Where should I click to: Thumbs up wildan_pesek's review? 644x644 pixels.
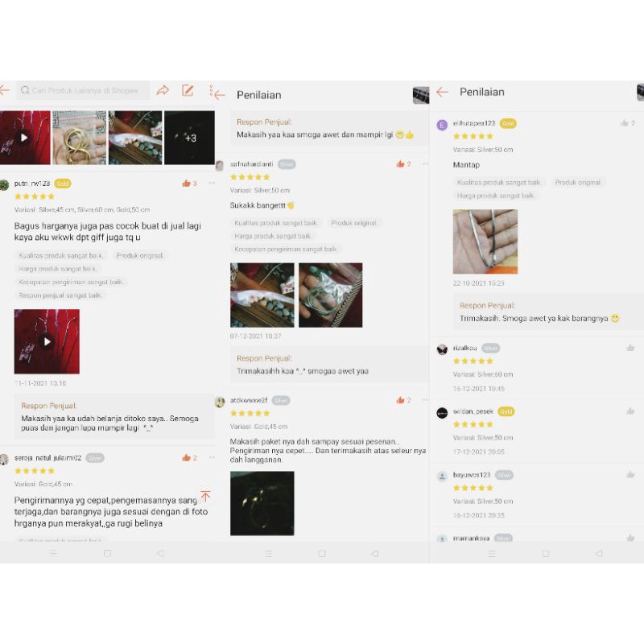[x=630, y=411]
